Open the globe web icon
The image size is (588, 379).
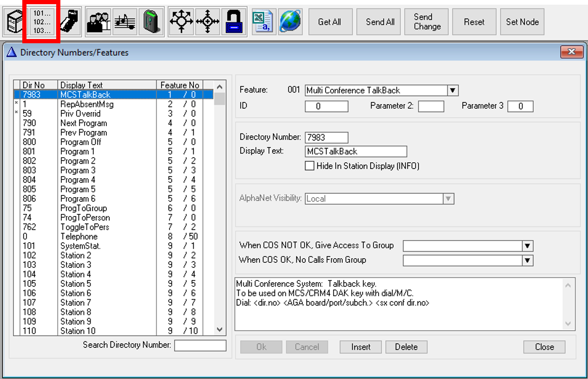coord(290,22)
